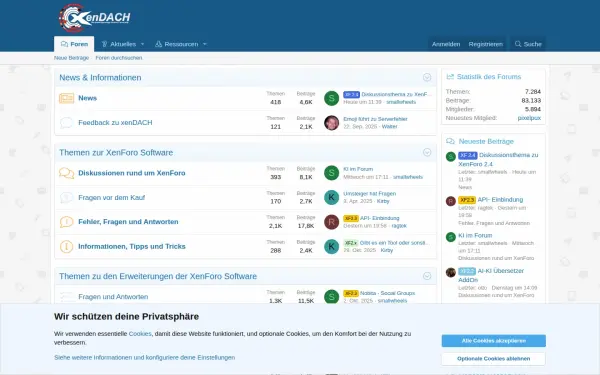Click S avatar in Fragen und Antworten row

[x=331, y=297]
